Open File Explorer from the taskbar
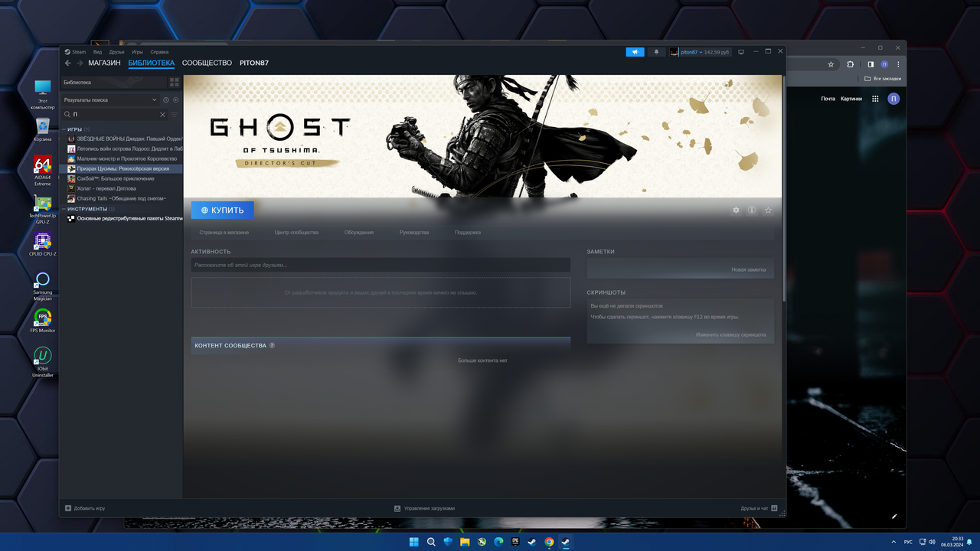Image resolution: width=980 pixels, height=551 pixels. 465,542
